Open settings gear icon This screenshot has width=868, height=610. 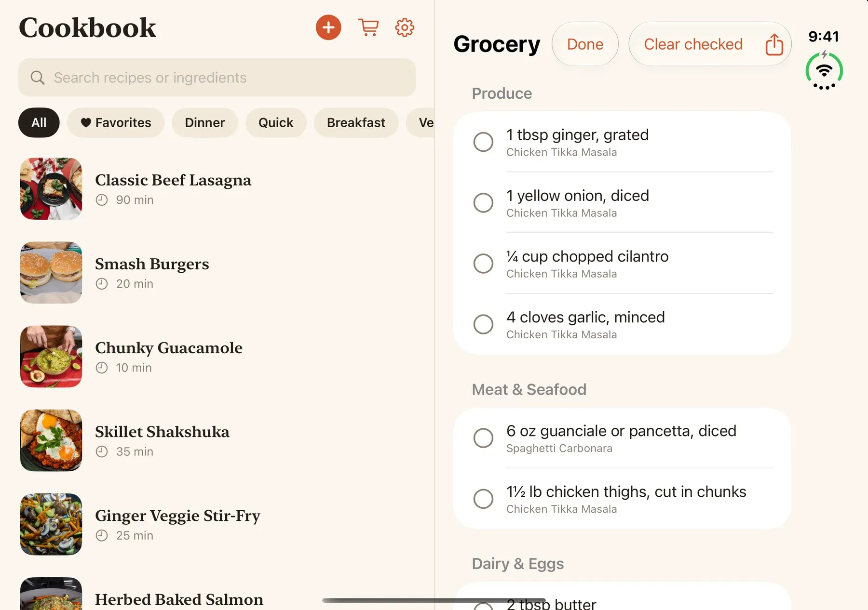405,27
